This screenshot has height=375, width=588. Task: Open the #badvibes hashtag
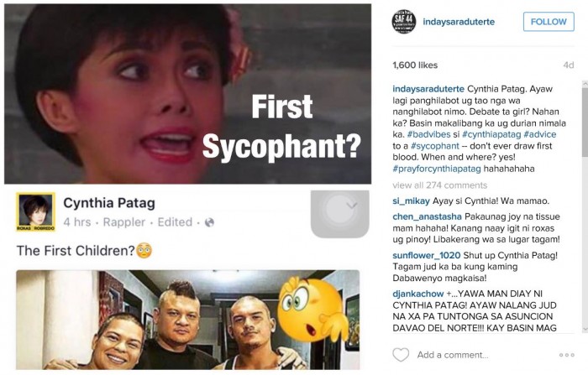click(428, 134)
